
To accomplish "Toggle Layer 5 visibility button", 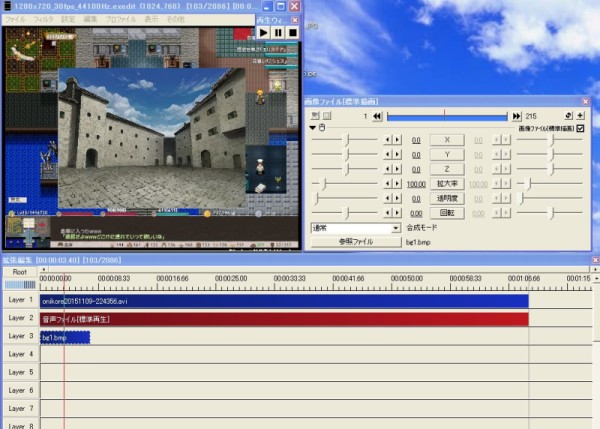I will tap(20, 372).
